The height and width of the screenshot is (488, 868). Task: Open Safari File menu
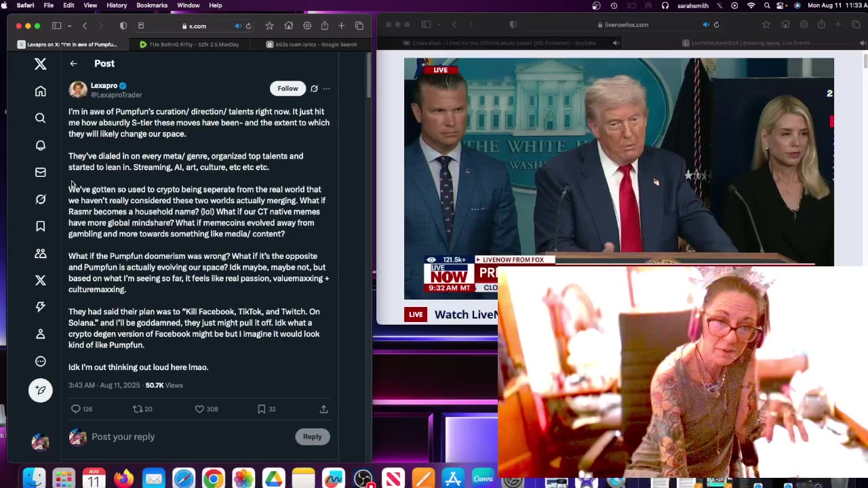pyautogui.click(x=49, y=5)
